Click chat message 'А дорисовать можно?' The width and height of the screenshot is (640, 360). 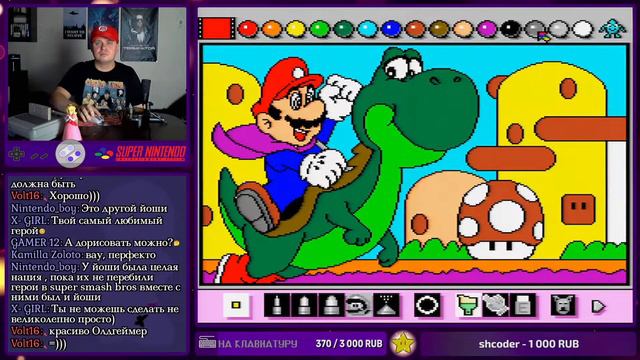point(119,243)
